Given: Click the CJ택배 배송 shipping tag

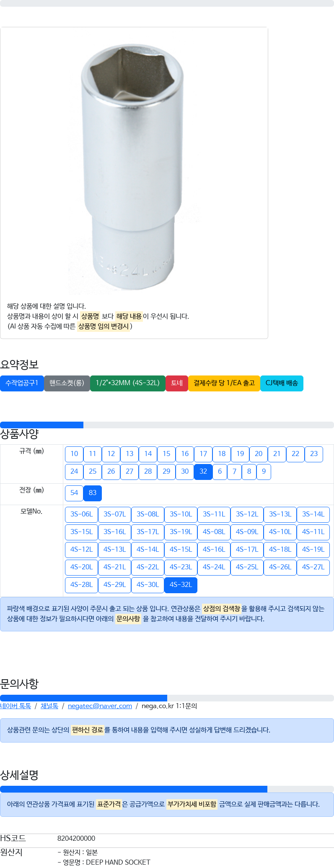Looking at the screenshot, I should click(282, 383).
